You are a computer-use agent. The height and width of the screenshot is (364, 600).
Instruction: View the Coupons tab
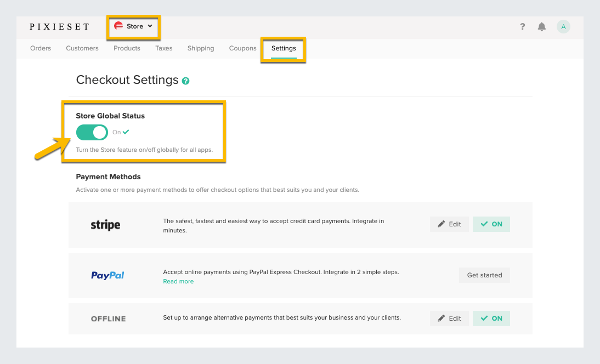[x=242, y=48]
